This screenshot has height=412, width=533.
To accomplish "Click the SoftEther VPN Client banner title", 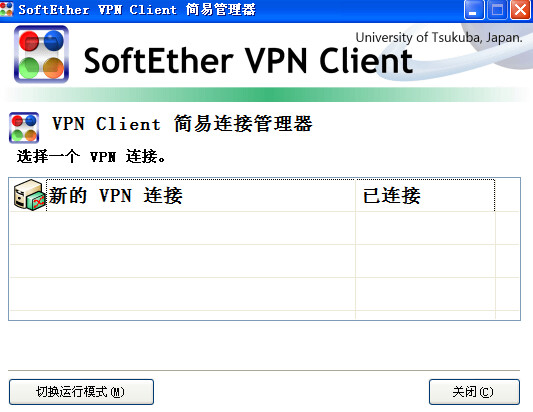I will (248, 61).
